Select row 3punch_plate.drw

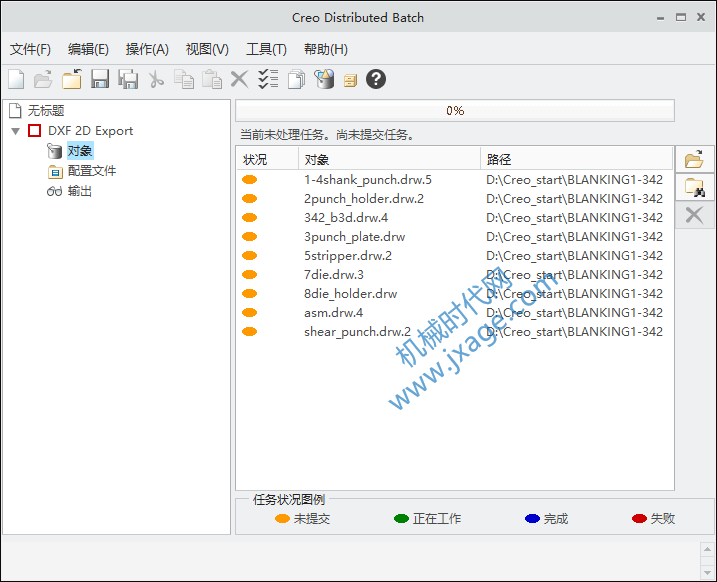click(x=455, y=237)
